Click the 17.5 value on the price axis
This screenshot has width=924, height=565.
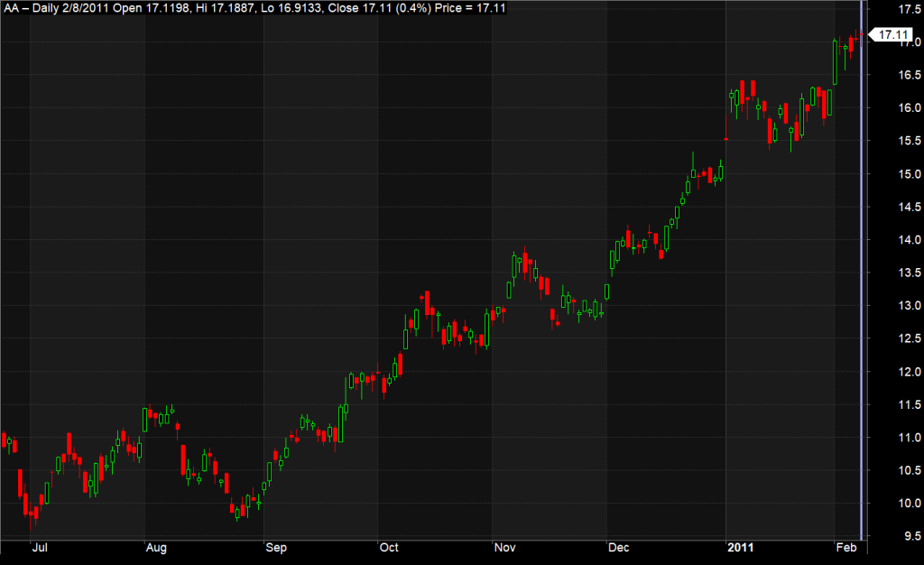(911, 10)
